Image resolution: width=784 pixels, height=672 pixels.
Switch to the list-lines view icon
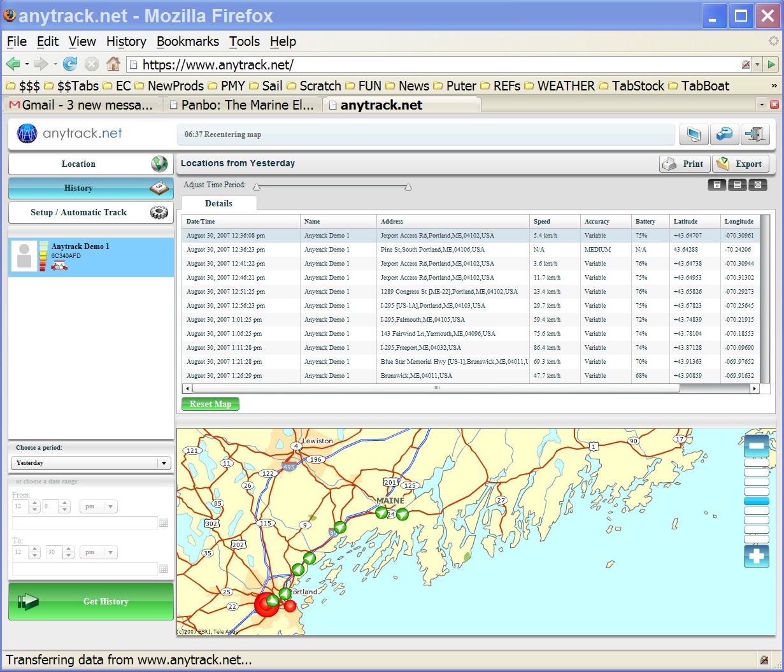tap(738, 185)
